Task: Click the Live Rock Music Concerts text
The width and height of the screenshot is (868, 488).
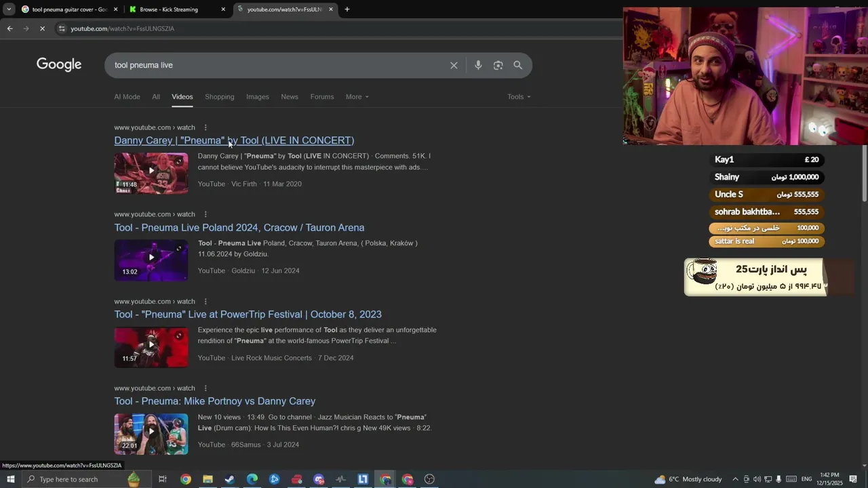Action: point(271,358)
